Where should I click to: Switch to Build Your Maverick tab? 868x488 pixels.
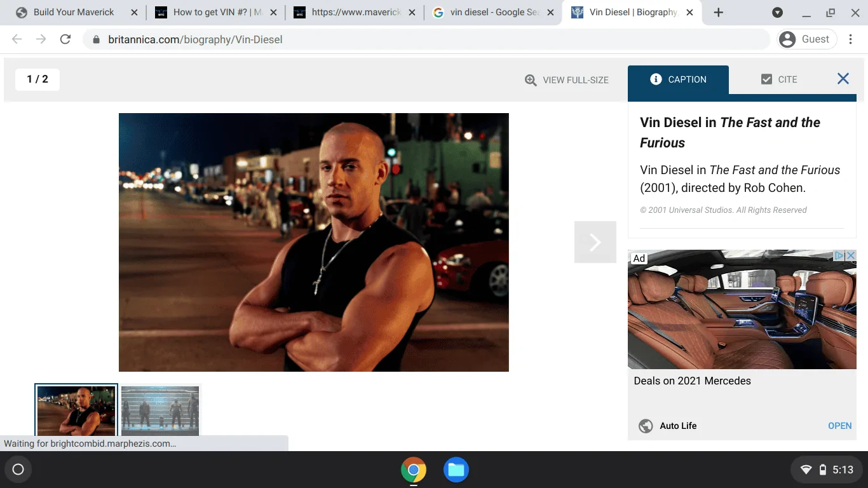74,13
